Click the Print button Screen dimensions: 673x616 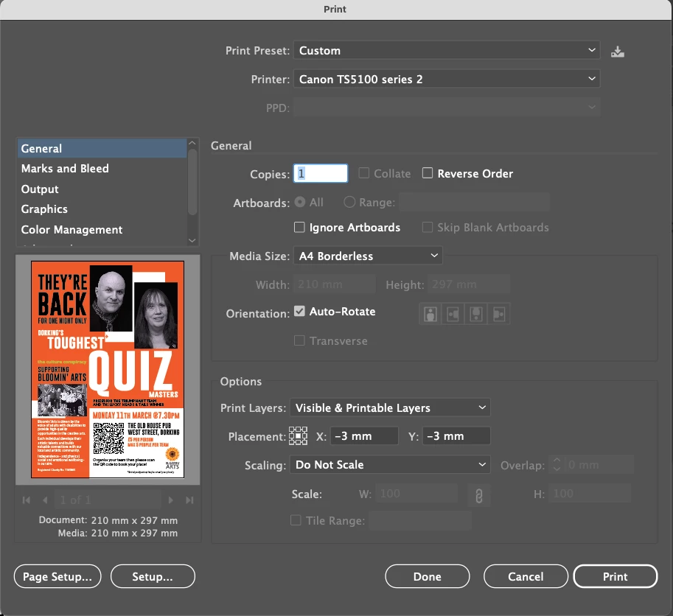(x=615, y=576)
